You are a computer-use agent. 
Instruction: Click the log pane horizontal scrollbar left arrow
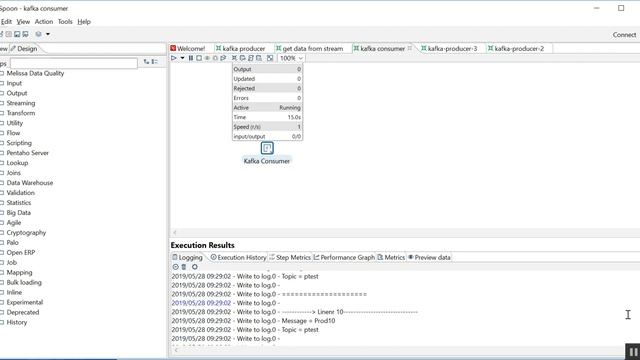(x=176, y=350)
